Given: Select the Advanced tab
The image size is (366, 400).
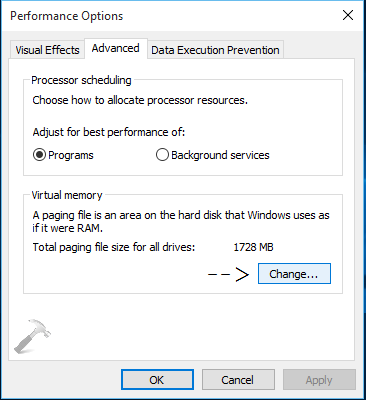Looking at the screenshot, I should tap(116, 48).
